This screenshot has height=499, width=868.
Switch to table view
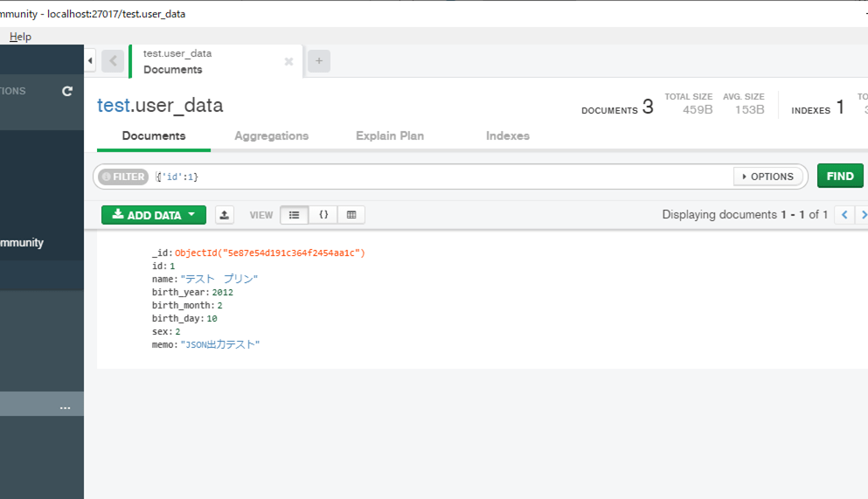351,215
